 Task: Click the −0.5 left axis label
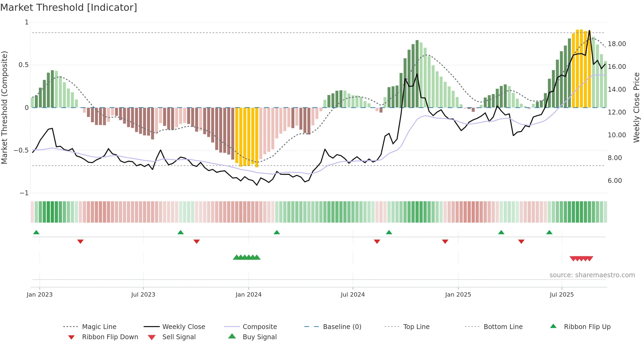21,150
